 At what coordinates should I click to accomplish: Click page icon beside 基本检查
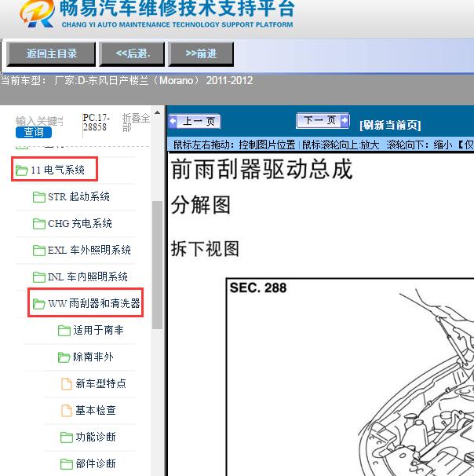pyautogui.click(x=67, y=411)
